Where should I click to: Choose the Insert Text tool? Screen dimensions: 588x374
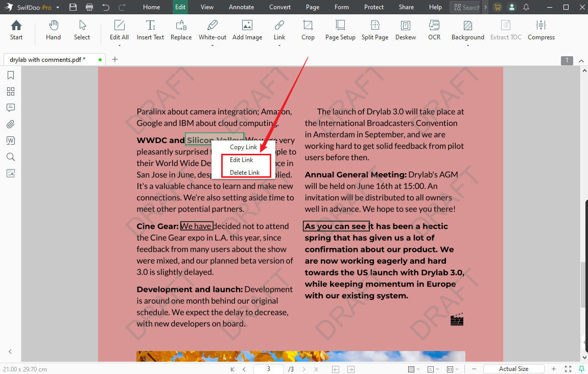pos(150,30)
